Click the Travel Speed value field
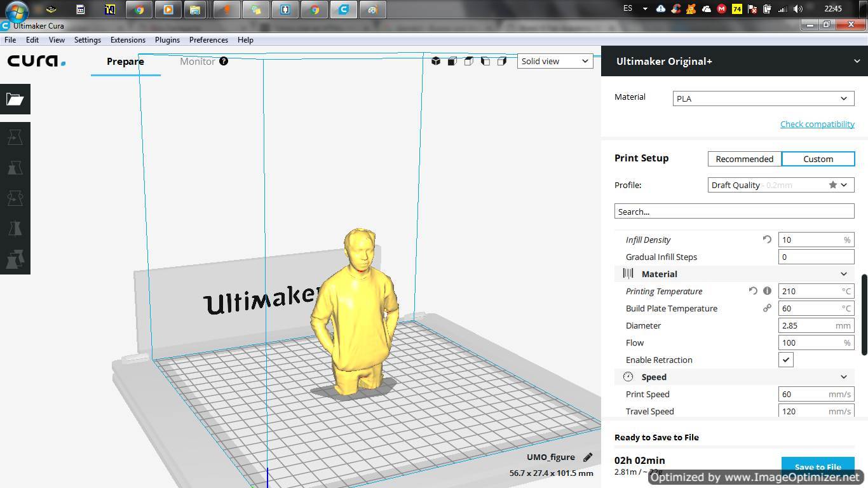Screen dimensions: 868x488 (x=816, y=411)
